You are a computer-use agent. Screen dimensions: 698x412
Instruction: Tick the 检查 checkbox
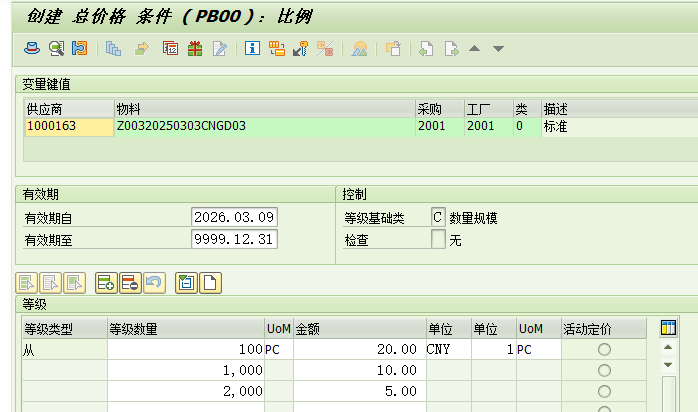pos(438,239)
